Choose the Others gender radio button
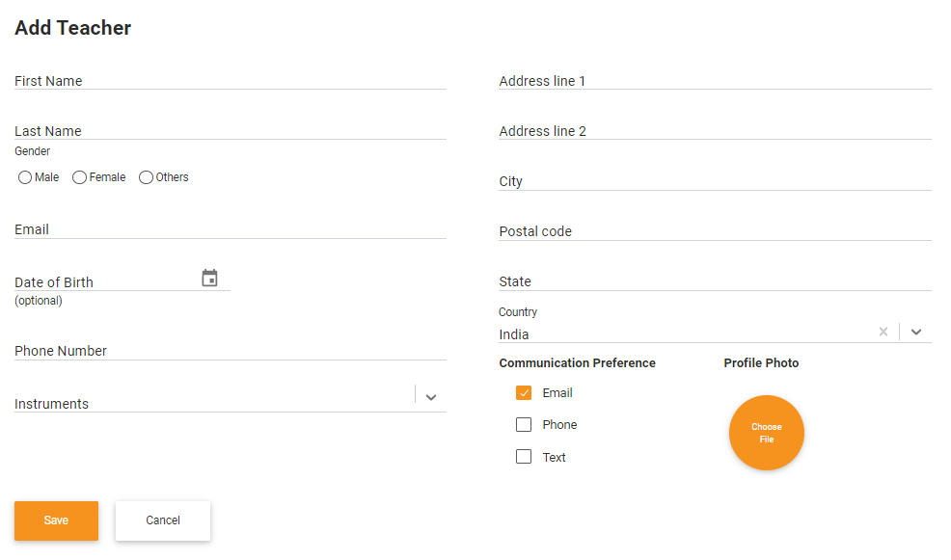This screenshot has width=951, height=560. 147,177
